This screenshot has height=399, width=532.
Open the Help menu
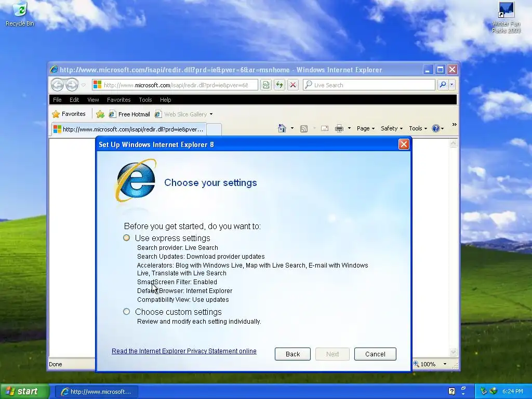point(165,100)
